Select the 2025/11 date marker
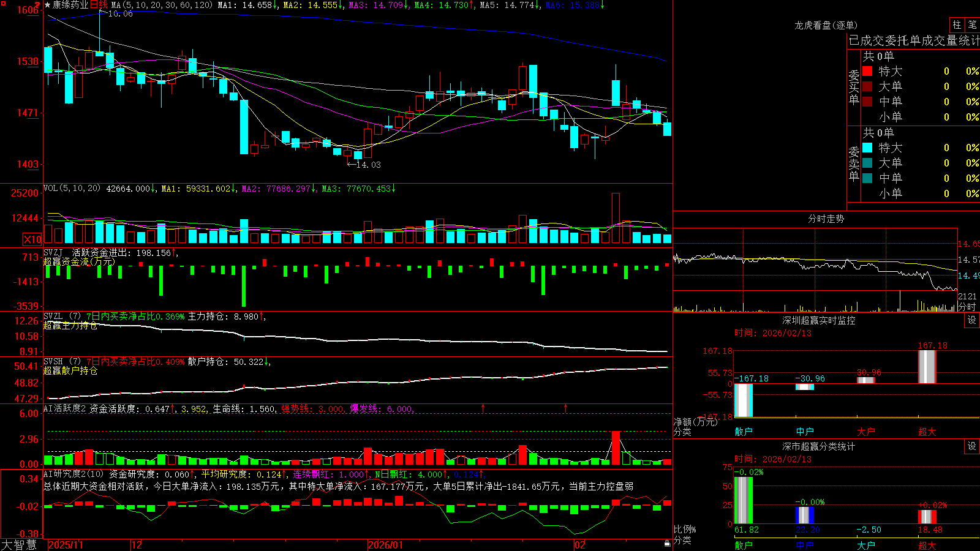 click(66, 545)
